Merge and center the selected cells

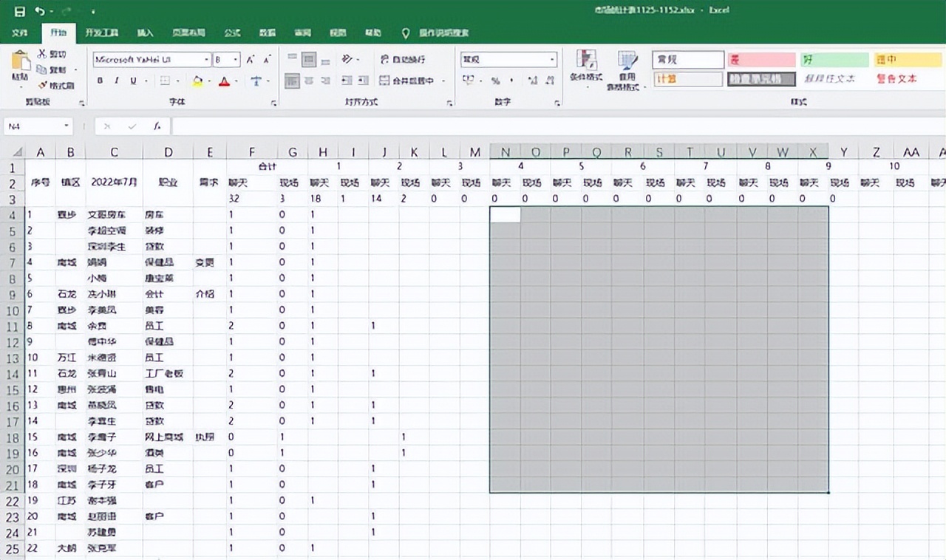406,81
